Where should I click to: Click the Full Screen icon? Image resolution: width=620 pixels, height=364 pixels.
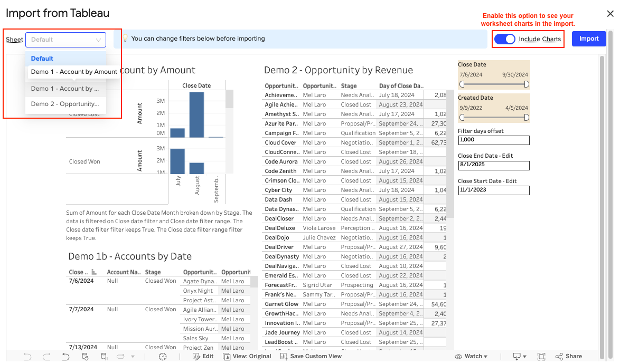coord(541,357)
